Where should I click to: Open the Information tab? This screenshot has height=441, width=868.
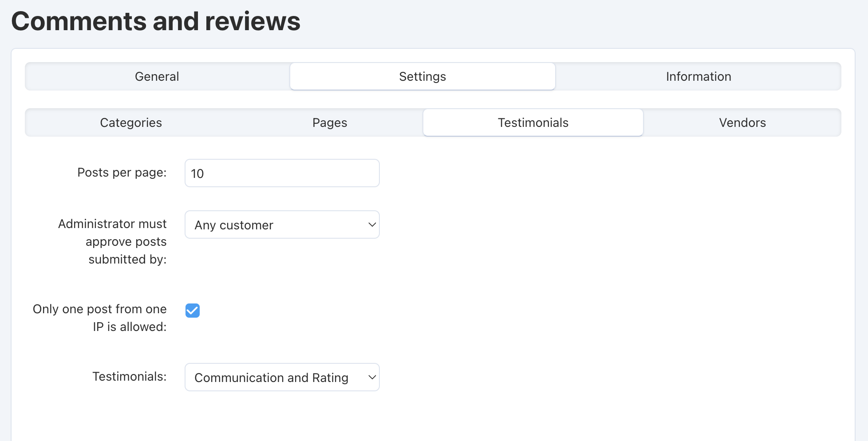pos(698,76)
